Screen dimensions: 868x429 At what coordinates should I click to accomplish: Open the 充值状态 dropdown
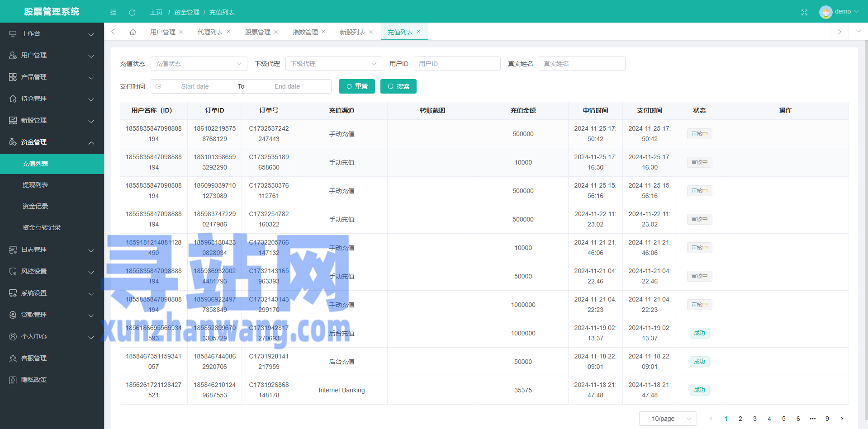(199, 64)
